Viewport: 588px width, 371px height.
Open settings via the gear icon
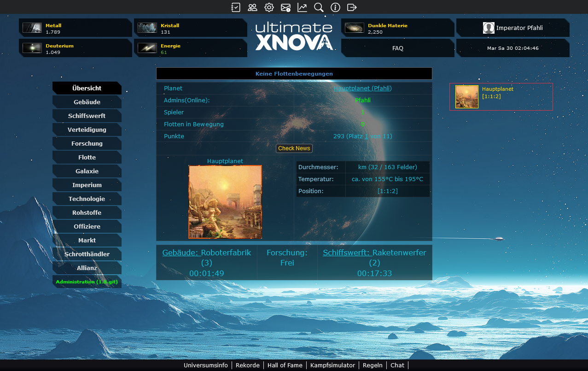tap(269, 7)
